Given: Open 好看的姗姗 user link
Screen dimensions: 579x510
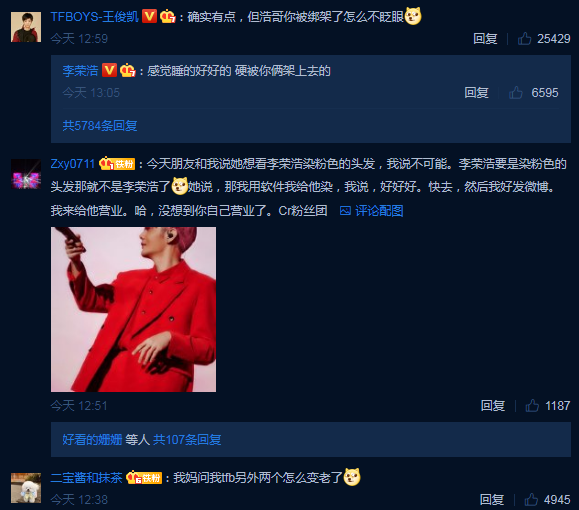Looking at the screenshot, I should (x=92, y=440).
